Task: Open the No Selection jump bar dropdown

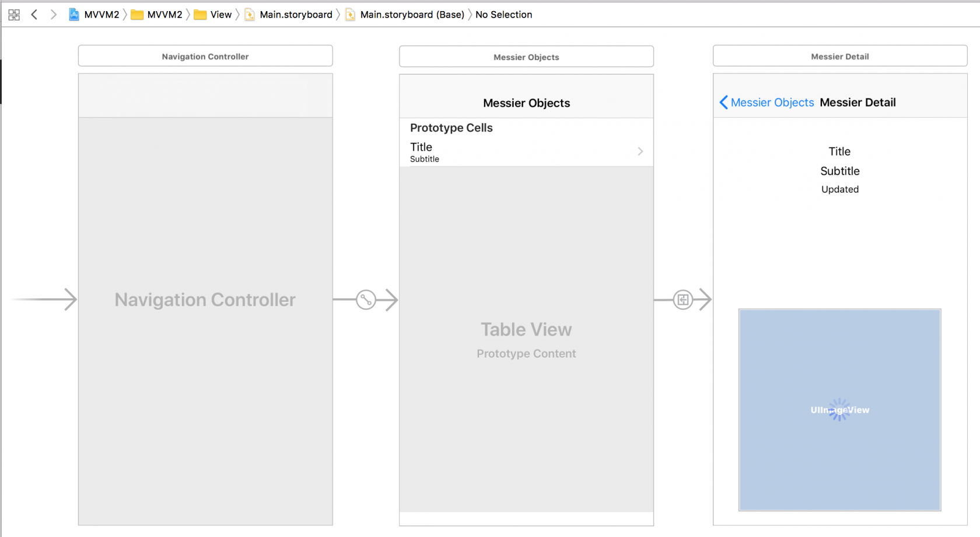Action: [503, 14]
